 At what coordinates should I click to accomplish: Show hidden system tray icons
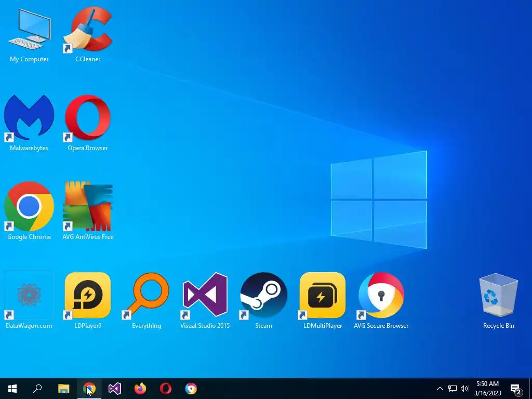tap(440, 389)
